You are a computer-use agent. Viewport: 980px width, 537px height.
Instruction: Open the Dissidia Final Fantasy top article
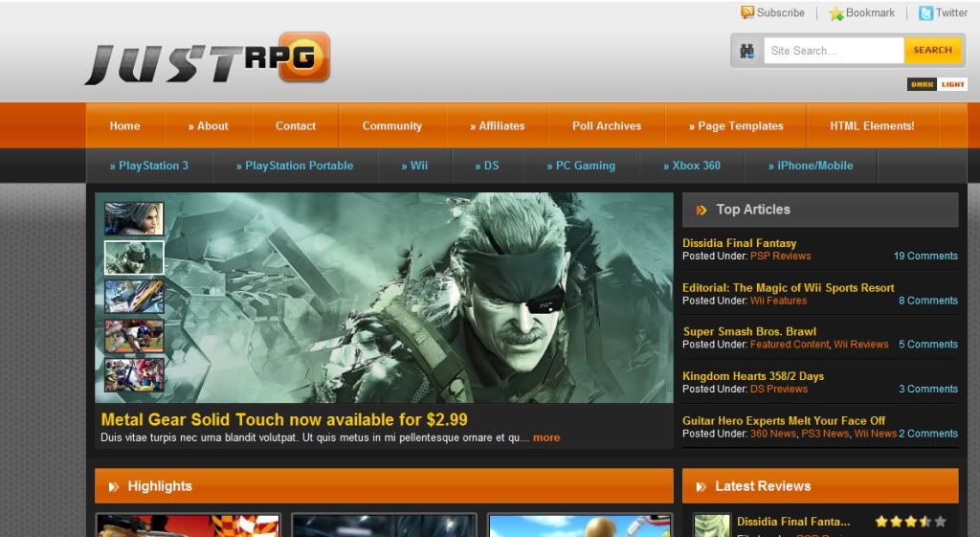[740, 243]
